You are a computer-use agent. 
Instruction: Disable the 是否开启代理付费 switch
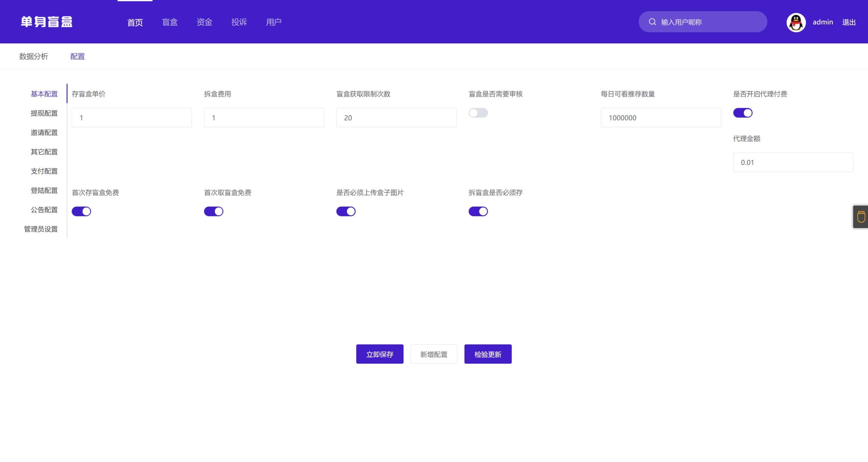tap(743, 113)
